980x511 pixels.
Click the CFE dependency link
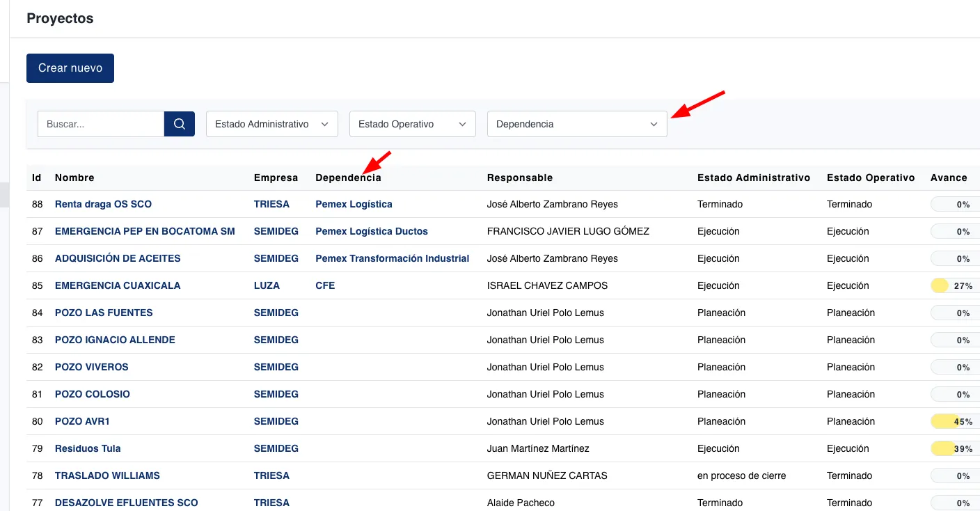325,285
